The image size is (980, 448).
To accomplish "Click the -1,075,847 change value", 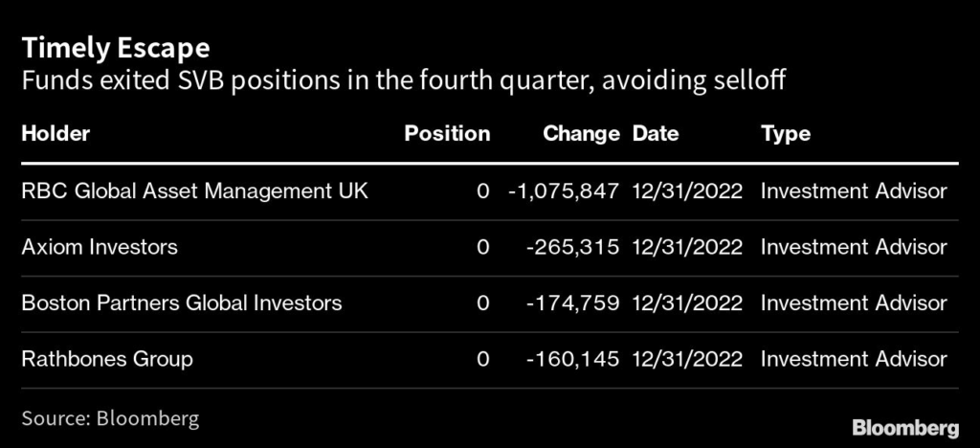I will tap(564, 191).
